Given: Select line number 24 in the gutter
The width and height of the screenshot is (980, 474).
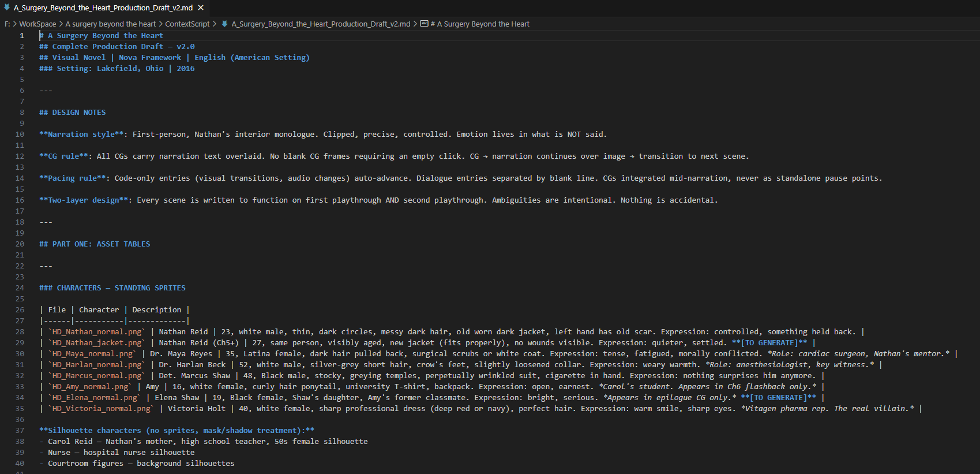Looking at the screenshot, I should tap(20, 288).
